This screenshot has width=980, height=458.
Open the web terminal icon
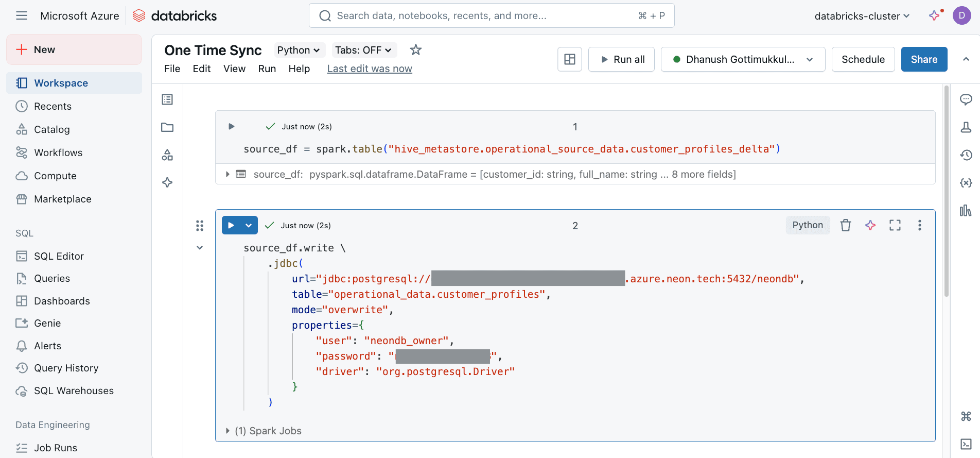(966, 444)
